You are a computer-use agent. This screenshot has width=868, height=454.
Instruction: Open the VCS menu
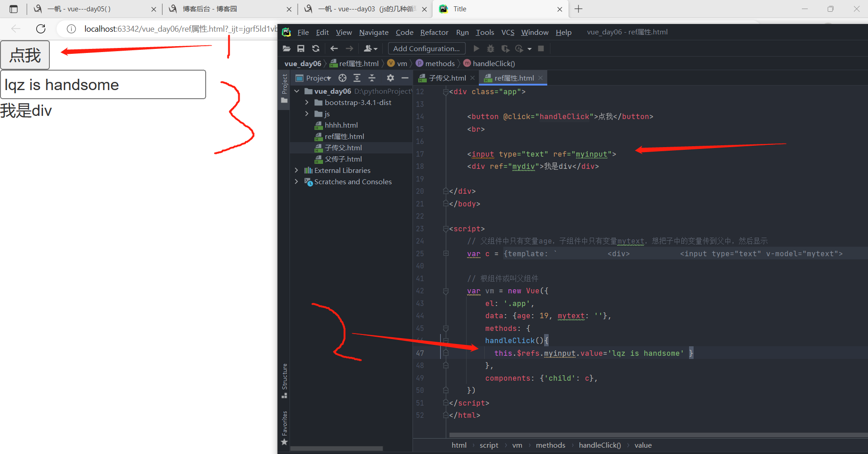[508, 32]
